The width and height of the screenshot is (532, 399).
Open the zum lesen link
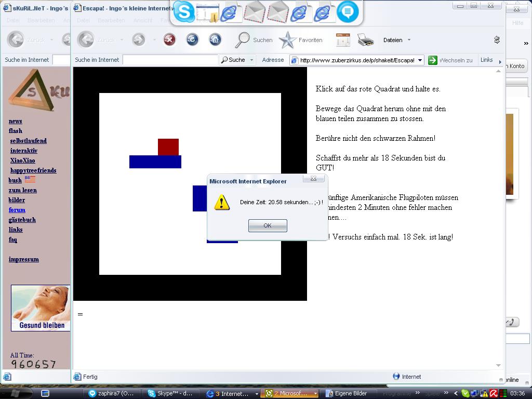coord(23,190)
